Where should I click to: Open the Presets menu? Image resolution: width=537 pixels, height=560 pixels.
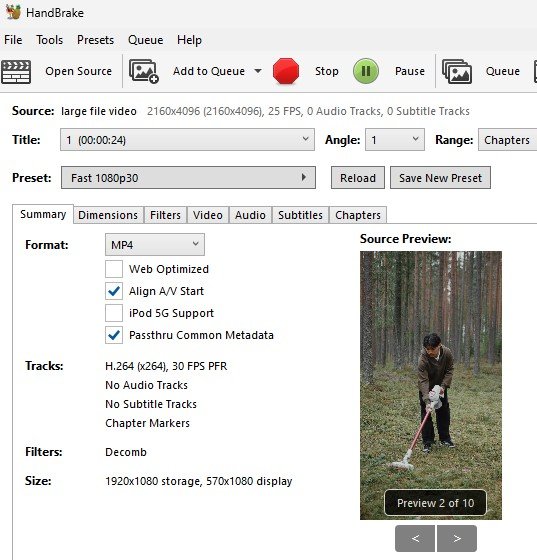click(x=95, y=40)
